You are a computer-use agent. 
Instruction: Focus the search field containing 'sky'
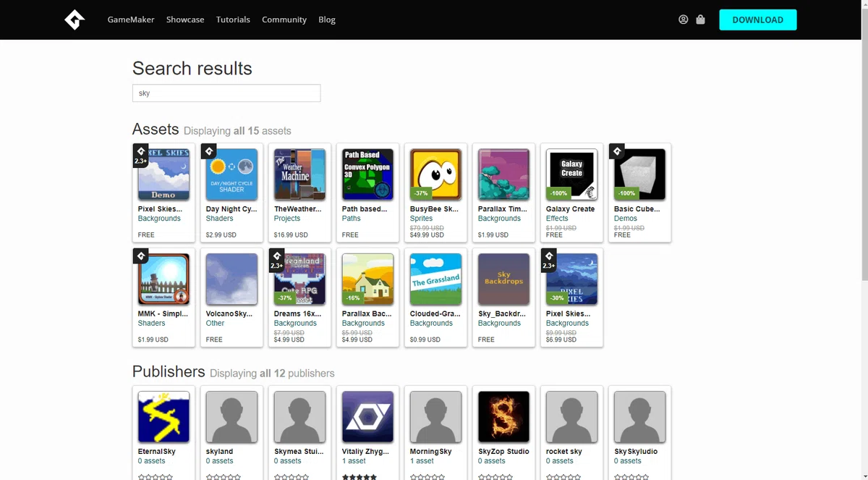(x=226, y=93)
